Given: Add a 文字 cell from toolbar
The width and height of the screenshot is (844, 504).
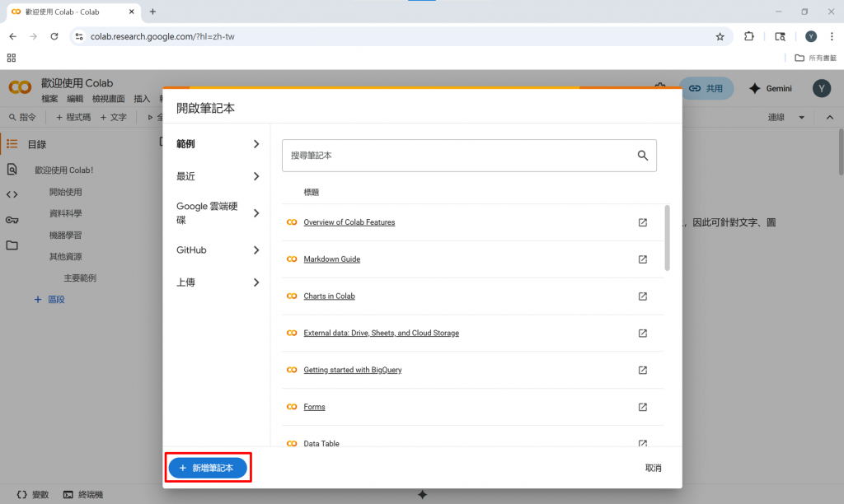Looking at the screenshot, I should tap(113, 117).
